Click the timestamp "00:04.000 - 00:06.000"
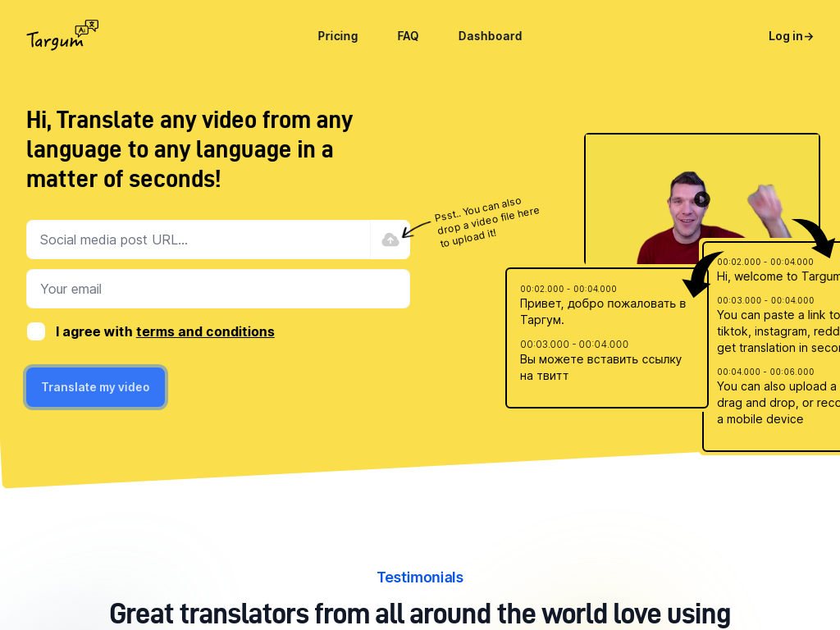The width and height of the screenshot is (840, 630). [765, 372]
